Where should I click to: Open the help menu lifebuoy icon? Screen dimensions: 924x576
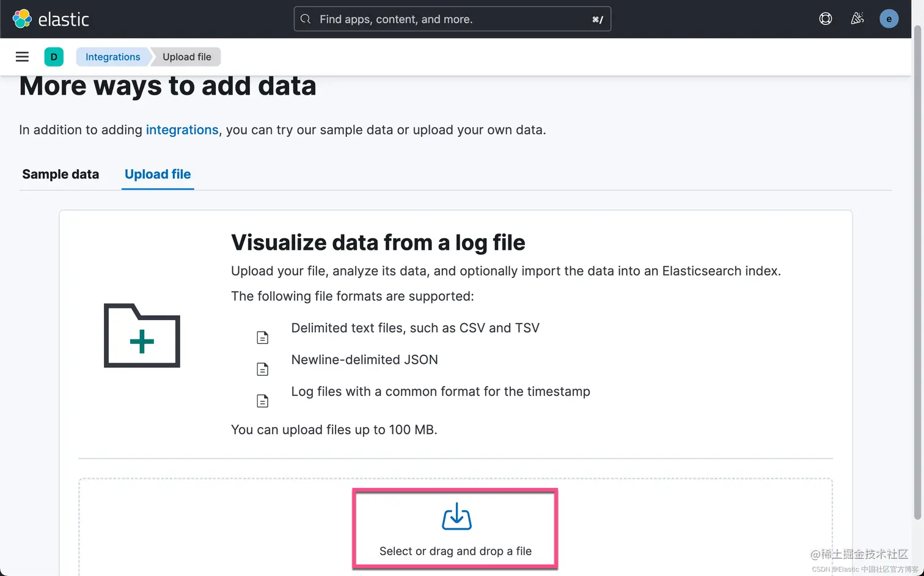[826, 19]
